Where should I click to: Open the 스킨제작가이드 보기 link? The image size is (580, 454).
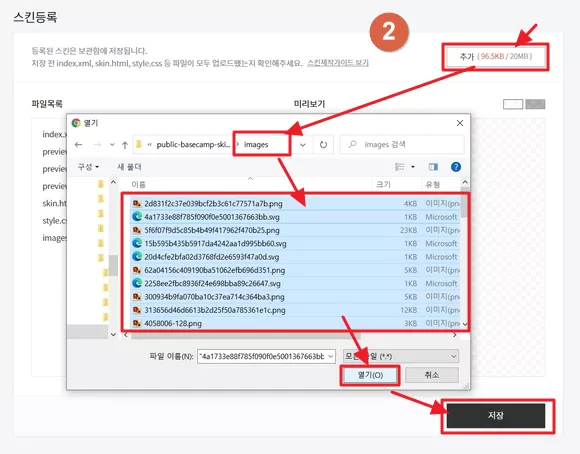tap(338, 63)
